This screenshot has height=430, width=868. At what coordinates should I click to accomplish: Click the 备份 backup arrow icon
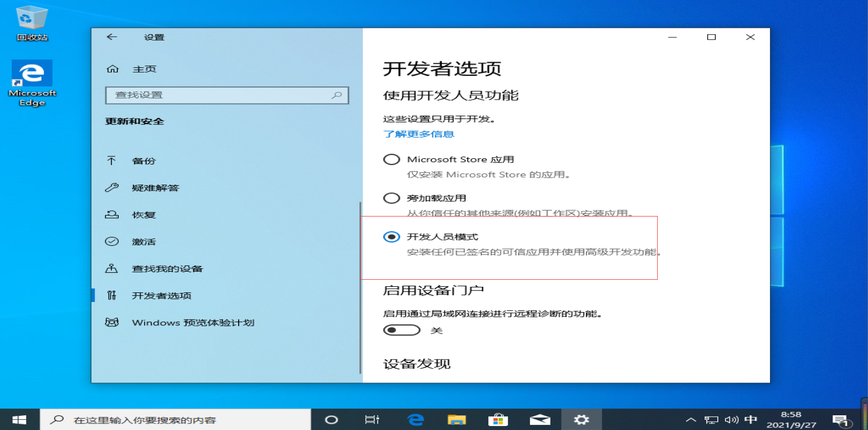point(112,161)
